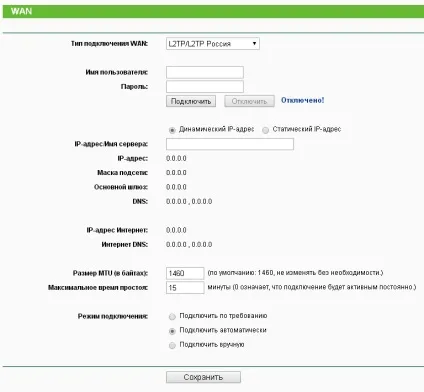Click the MTU default hint text
The height and width of the screenshot is (392, 424).
pyautogui.click(x=295, y=273)
